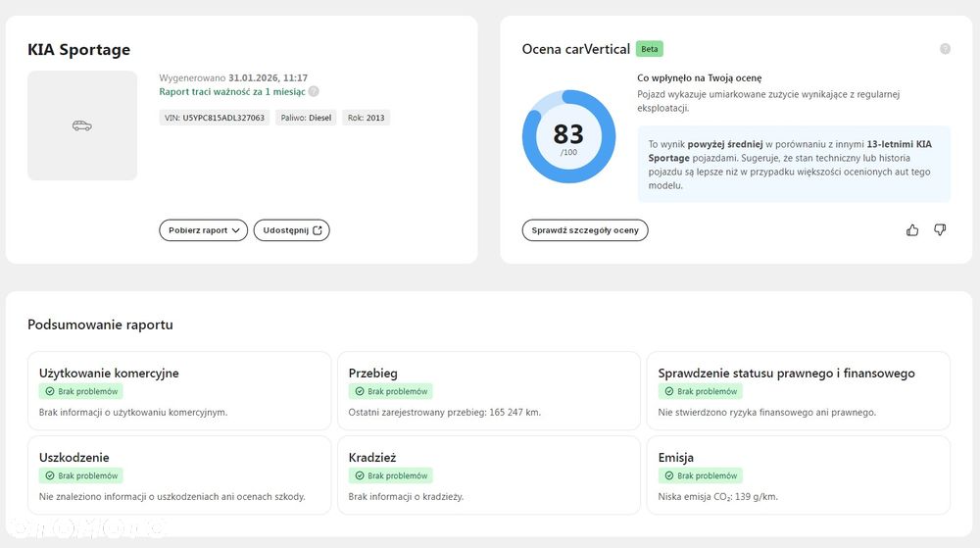Open the Użytkowanie komercyjne card
Viewport: 980px width, 548px height.
(179, 390)
